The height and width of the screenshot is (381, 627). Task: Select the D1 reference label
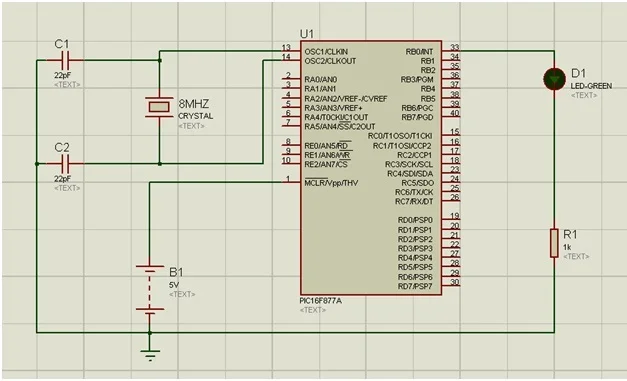click(579, 73)
